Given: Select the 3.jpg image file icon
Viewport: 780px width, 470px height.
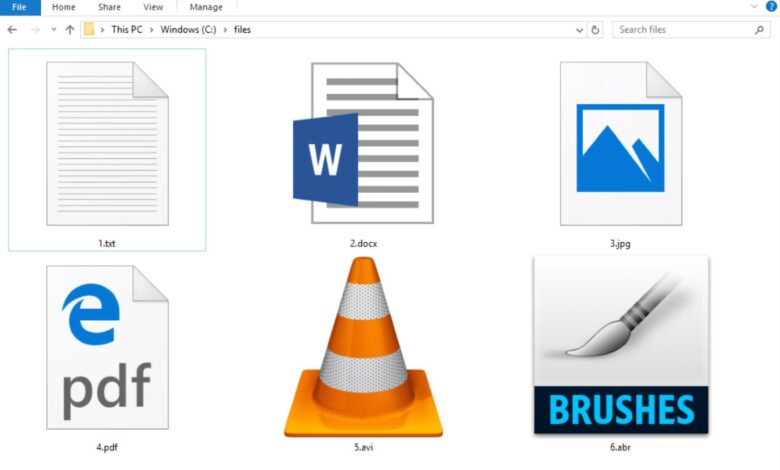Looking at the screenshot, I should pos(621,144).
